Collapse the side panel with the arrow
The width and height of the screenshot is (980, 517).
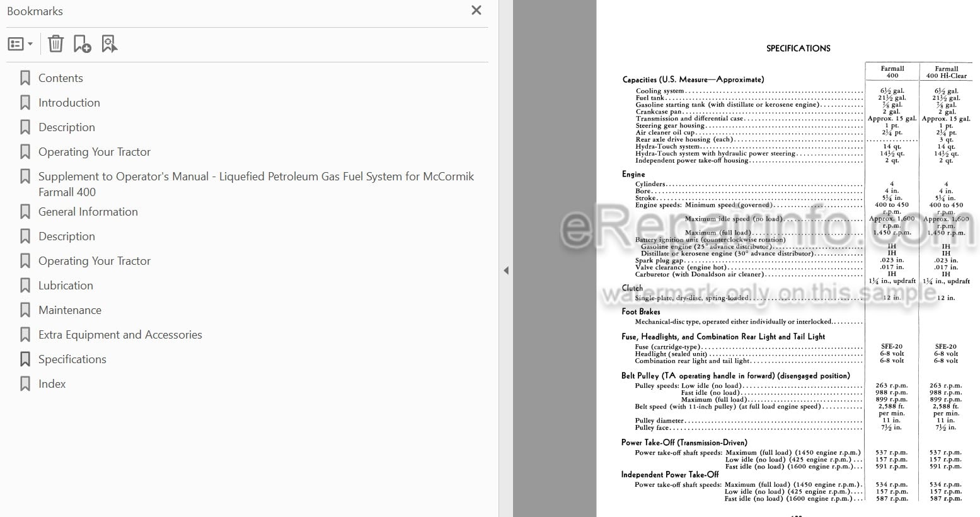click(x=505, y=270)
